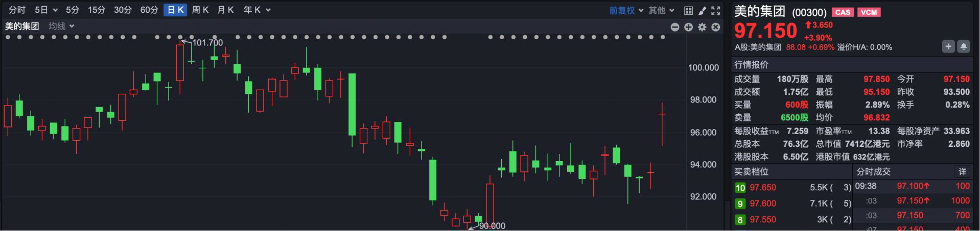Zoom out chart with minus circle icon

675,27
